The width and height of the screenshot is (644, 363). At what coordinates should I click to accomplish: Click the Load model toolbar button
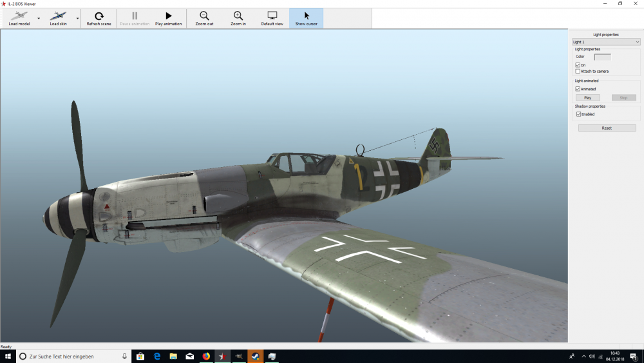click(x=19, y=19)
